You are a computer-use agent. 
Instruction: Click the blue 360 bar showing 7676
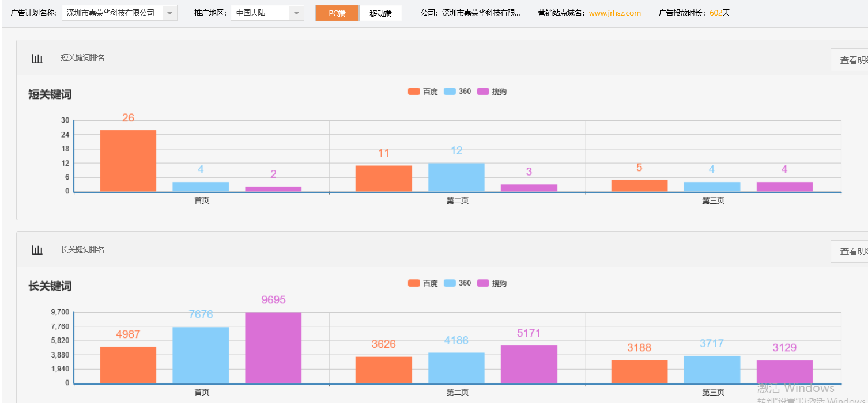(201, 355)
